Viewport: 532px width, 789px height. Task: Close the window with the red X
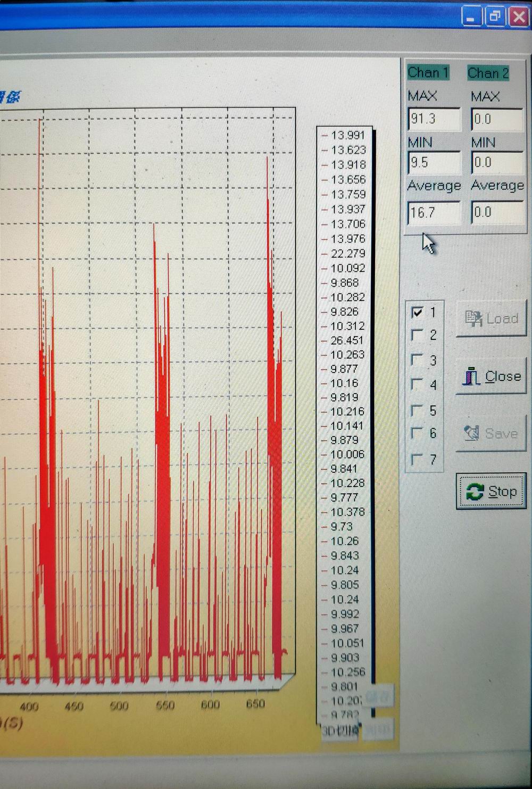[519, 17]
